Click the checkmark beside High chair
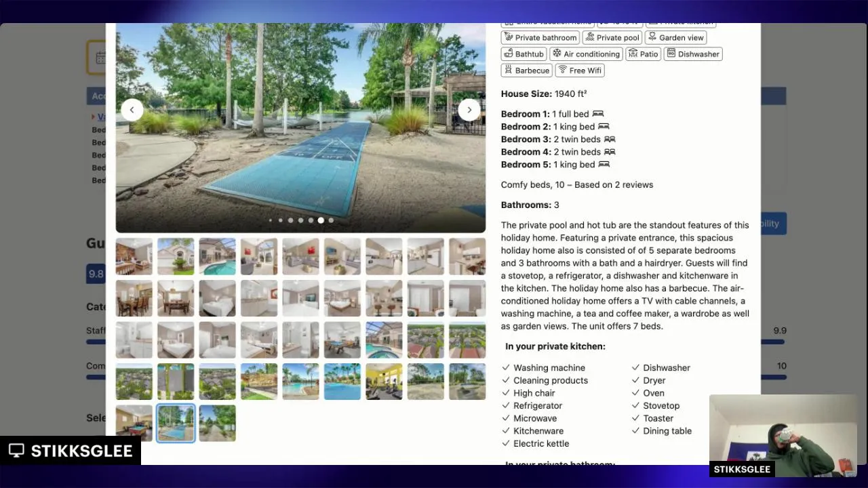Image resolution: width=868 pixels, height=488 pixels. pos(505,392)
